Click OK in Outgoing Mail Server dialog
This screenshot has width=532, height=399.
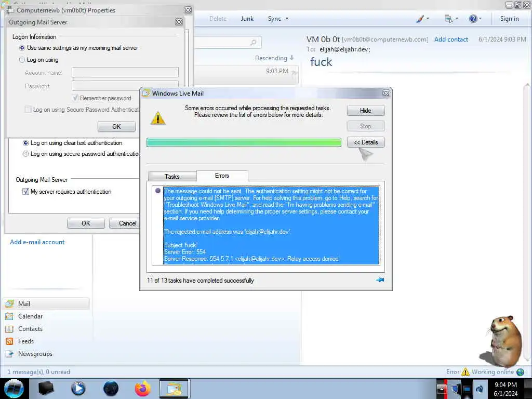coord(116,127)
